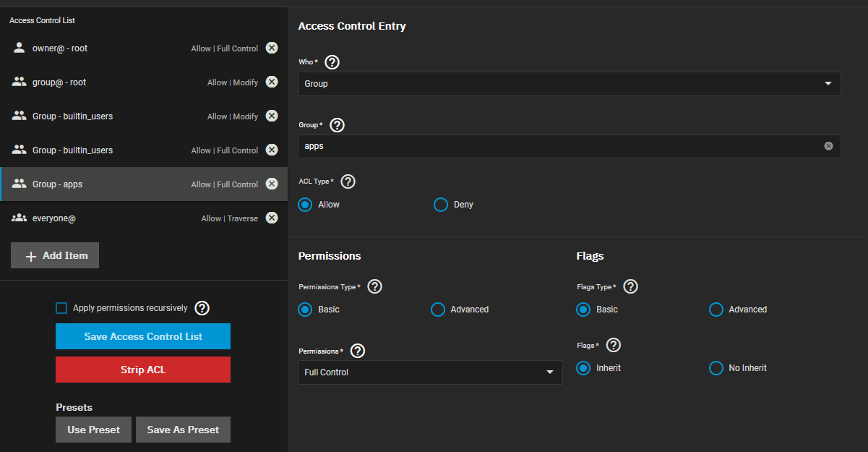
Task: Click the Presets heading
Action: [x=74, y=407]
